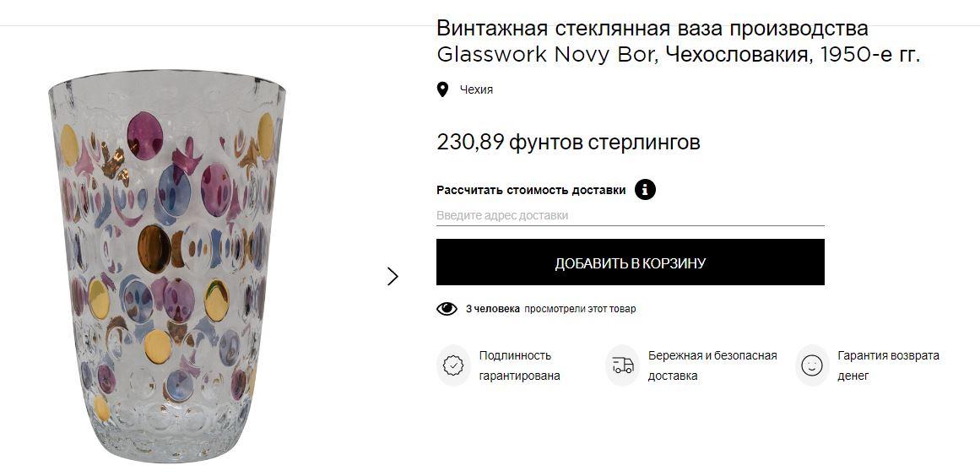Image resolution: width=980 pixels, height=476 pixels.
Task: Click the location pin icon next to Чехия
Action: [442, 90]
